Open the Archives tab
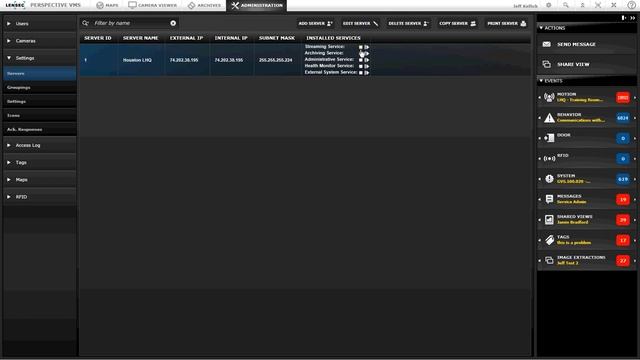 204,5
